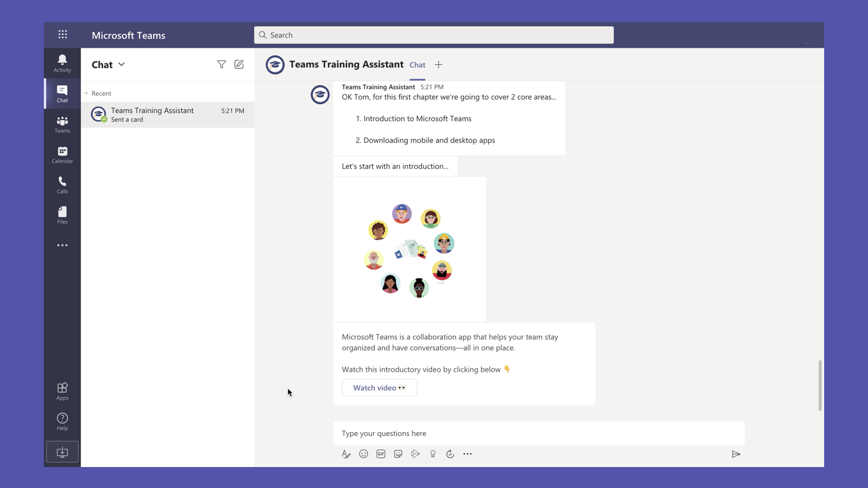Open the sticker picker
Viewport: 868px width, 488px height.
click(398, 454)
